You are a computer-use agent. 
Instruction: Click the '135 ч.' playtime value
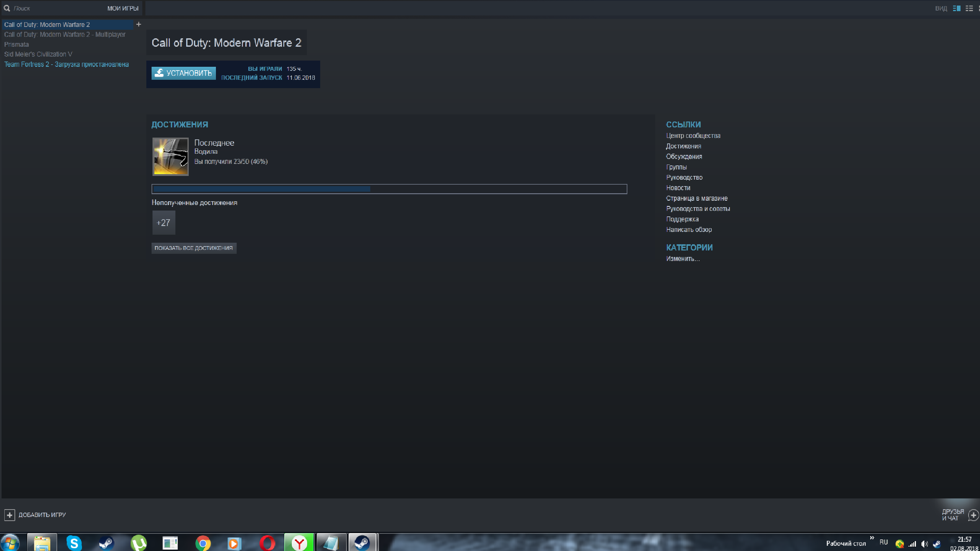(294, 69)
